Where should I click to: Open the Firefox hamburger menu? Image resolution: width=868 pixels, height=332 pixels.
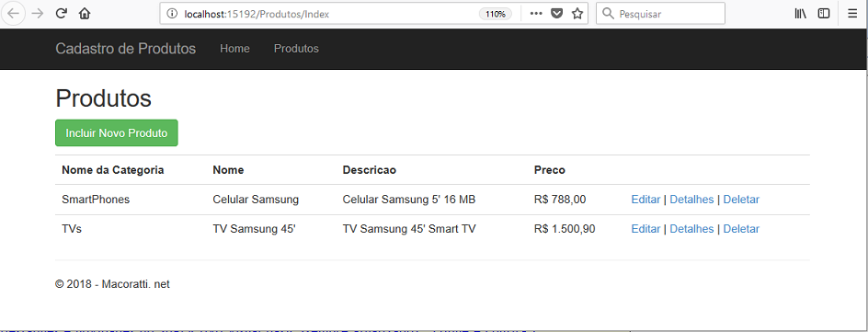(x=852, y=14)
